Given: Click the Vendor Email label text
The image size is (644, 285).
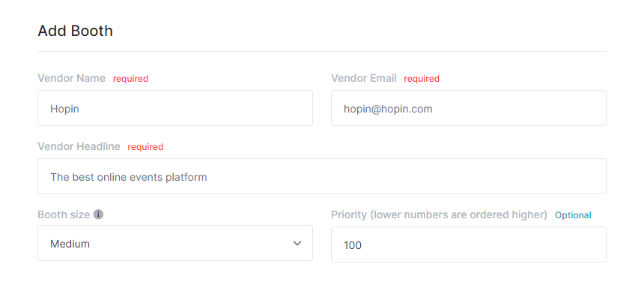Looking at the screenshot, I should [x=364, y=78].
